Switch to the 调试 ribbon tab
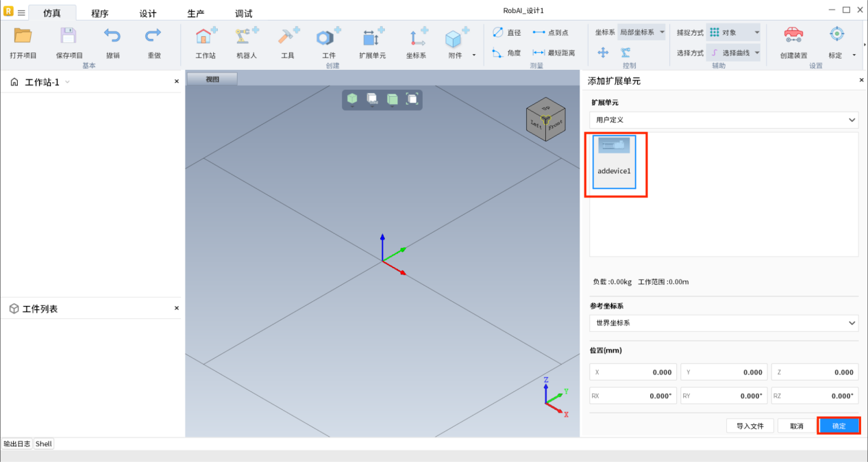868x462 pixels. pyautogui.click(x=243, y=14)
